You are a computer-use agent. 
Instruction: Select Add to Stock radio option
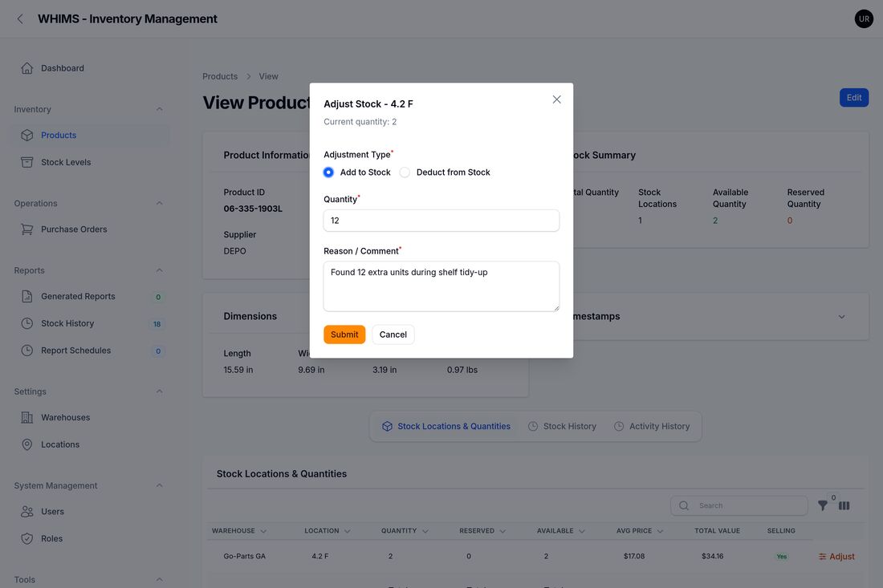coord(328,172)
